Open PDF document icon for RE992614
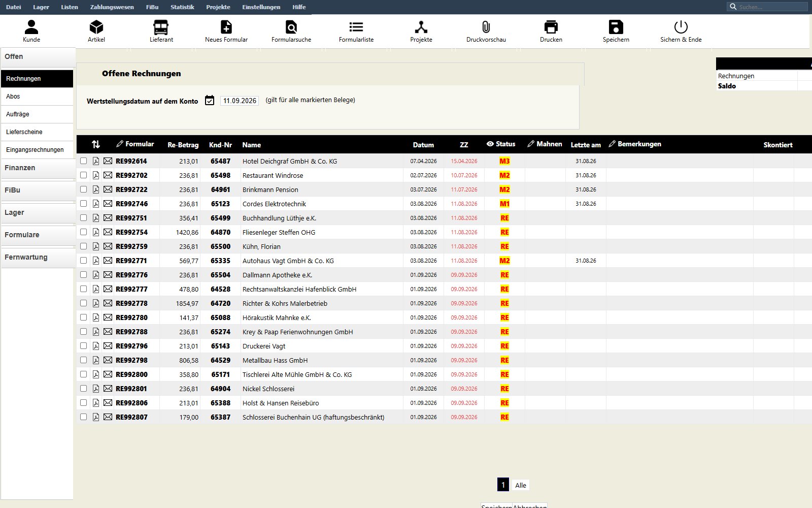The width and height of the screenshot is (812, 508). (x=96, y=161)
